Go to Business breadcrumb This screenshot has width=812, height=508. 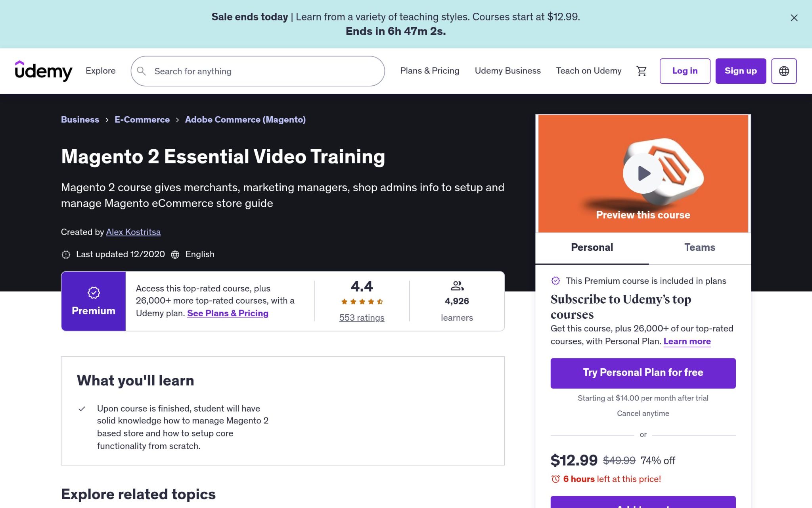(80, 119)
